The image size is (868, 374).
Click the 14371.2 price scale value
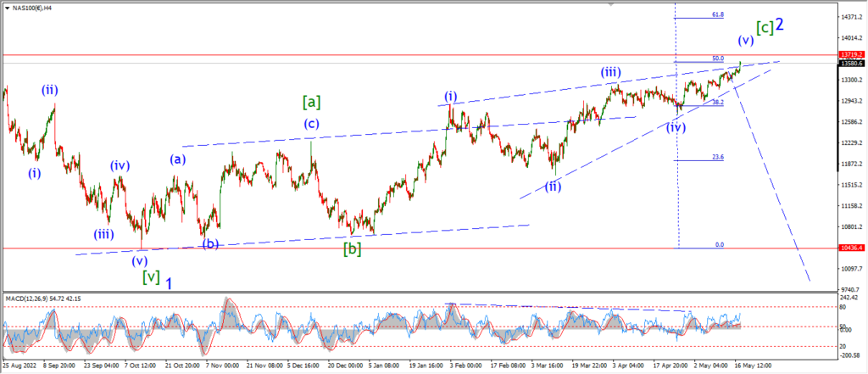coord(851,17)
